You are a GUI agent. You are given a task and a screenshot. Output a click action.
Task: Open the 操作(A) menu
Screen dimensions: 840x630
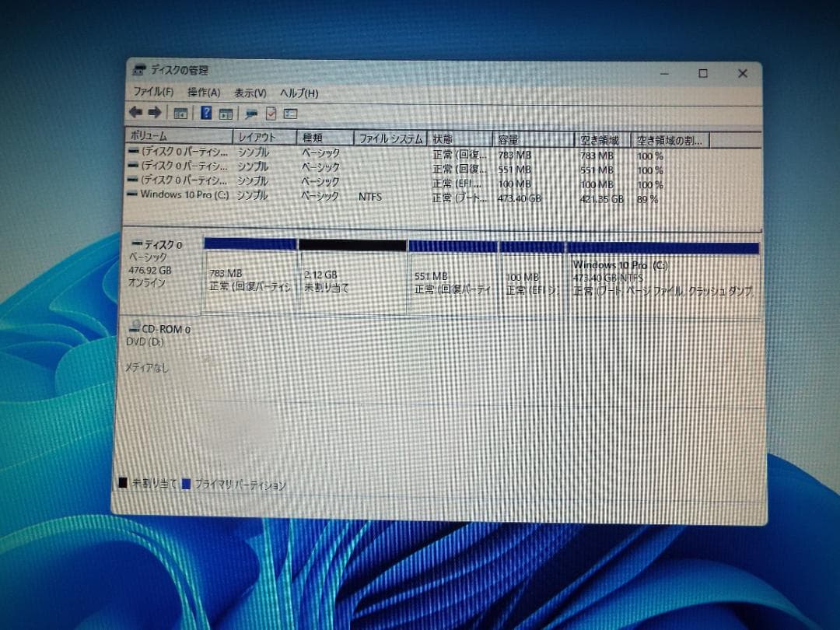[x=201, y=92]
